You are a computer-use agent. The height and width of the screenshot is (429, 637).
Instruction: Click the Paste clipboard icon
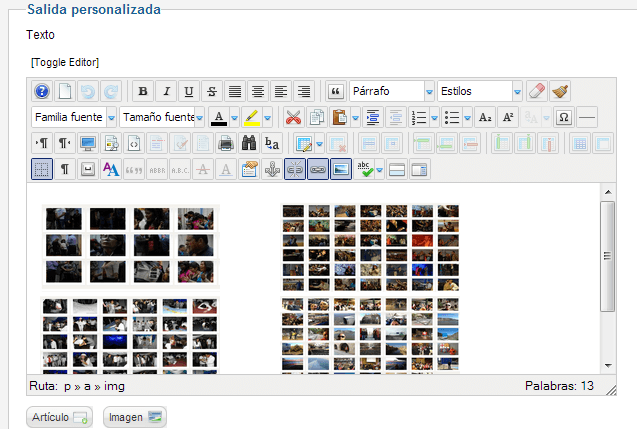point(340,117)
